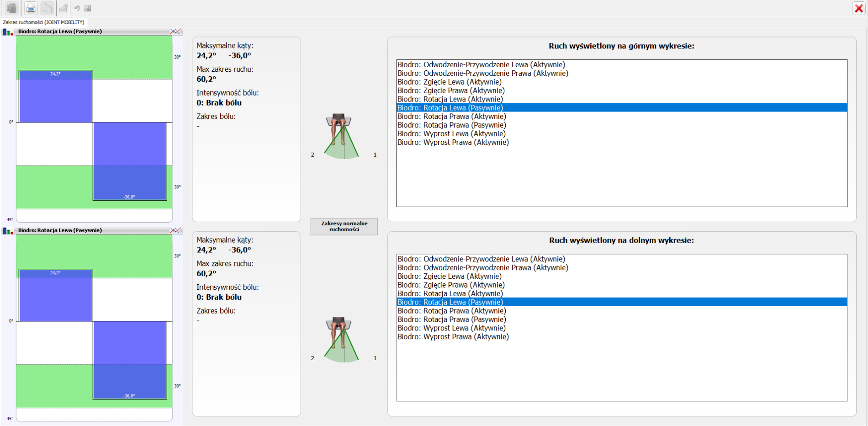Select lower list Rotacja Prawa (Aktywnie)
This screenshot has width=868, height=426.
point(622,311)
